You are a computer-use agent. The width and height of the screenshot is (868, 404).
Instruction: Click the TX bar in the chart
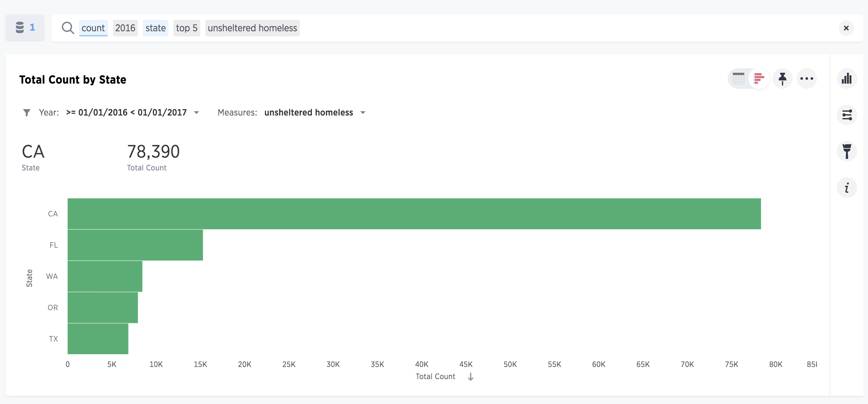[98, 339]
